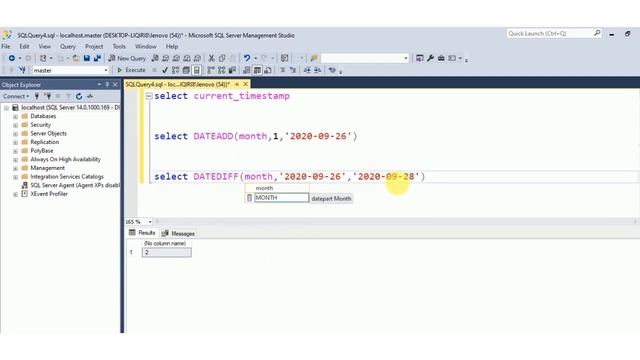The width and height of the screenshot is (640, 360).
Task: Click the Copy icon in toolbar
Action: tap(222, 58)
